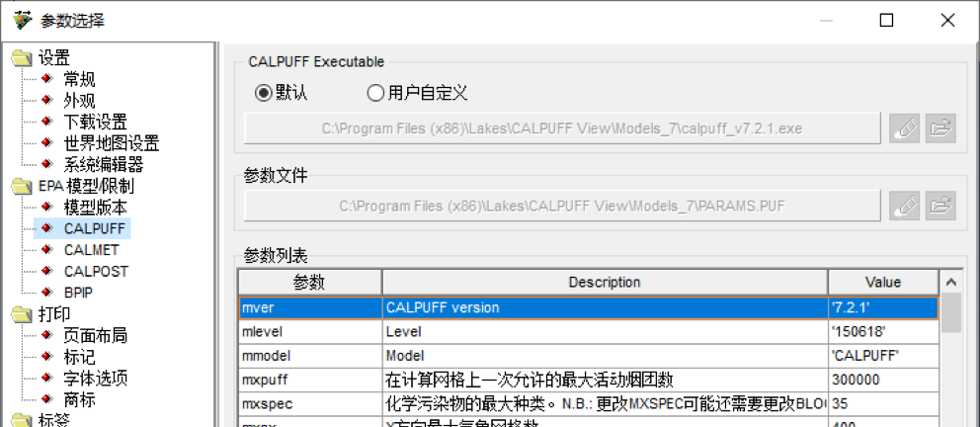
Task: Click the CALPUFF executable path field
Action: pyautogui.click(x=562, y=128)
